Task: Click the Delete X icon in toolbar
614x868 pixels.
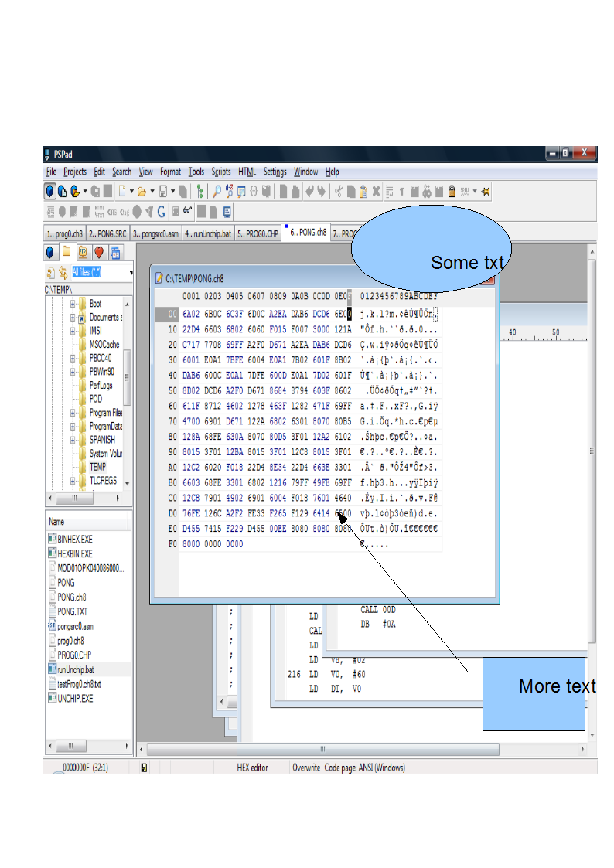Action: pyautogui.click(x=376, y=192)
